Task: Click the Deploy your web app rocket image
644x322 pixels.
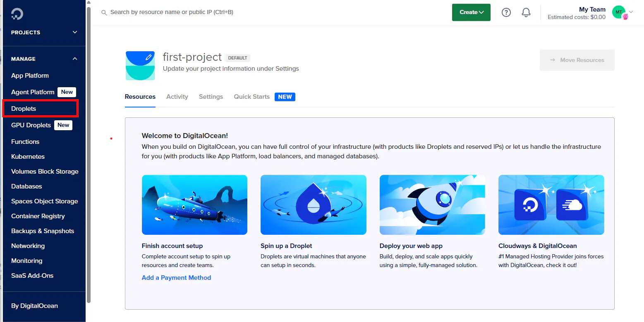Action: coord(432,205)
